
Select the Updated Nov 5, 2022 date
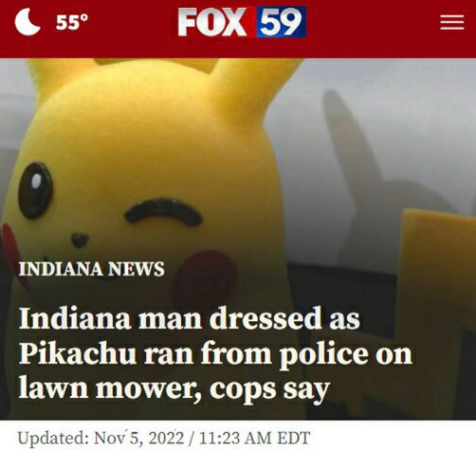click(x=101, y=438)
